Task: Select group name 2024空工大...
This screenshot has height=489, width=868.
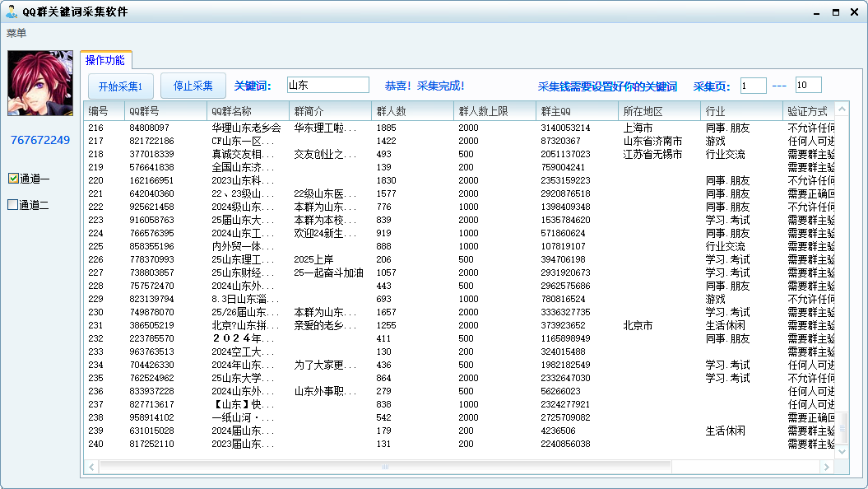Action: coord(243,352)
